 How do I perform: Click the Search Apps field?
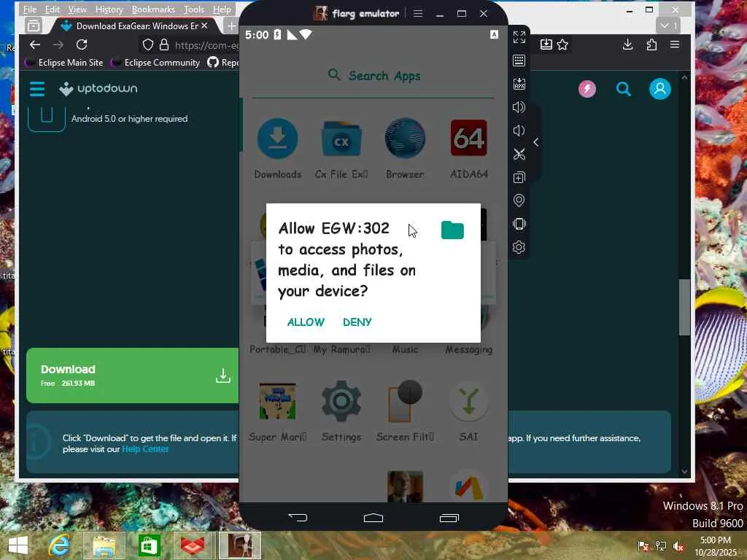[x=373, y=76]
